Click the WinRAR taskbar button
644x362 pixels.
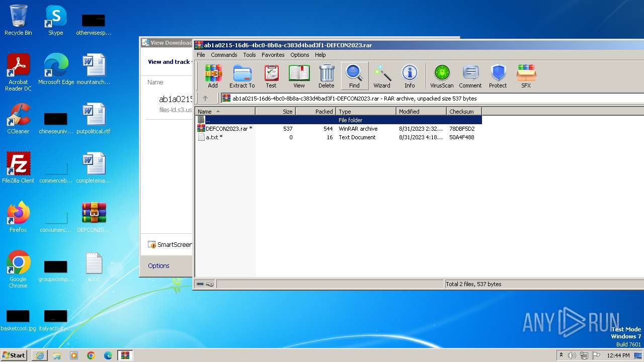125,355
